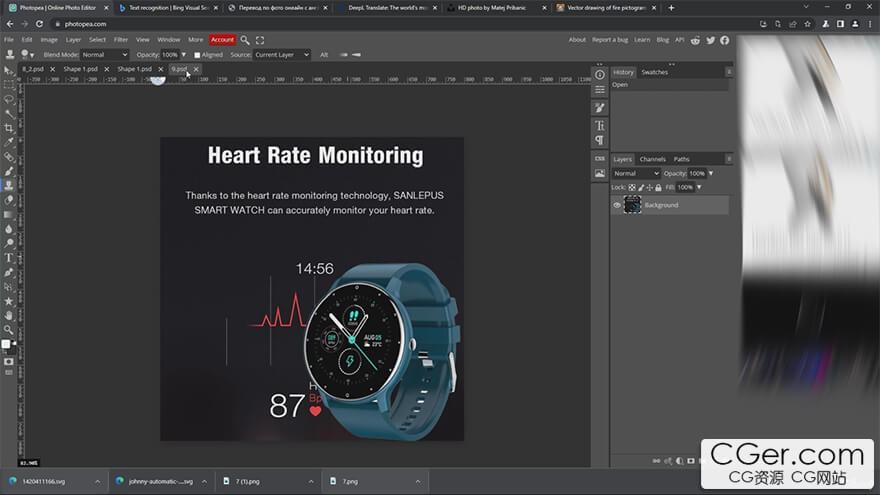The image size is (880, 495).
Task: Open the Properties panel icon
Action: point(599,90)
